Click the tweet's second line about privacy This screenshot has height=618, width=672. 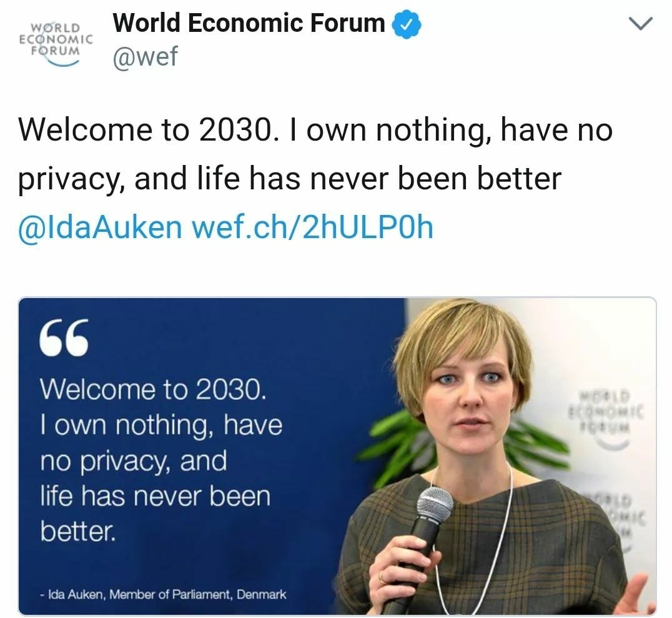pyautogui.click(x=290, y=179)
